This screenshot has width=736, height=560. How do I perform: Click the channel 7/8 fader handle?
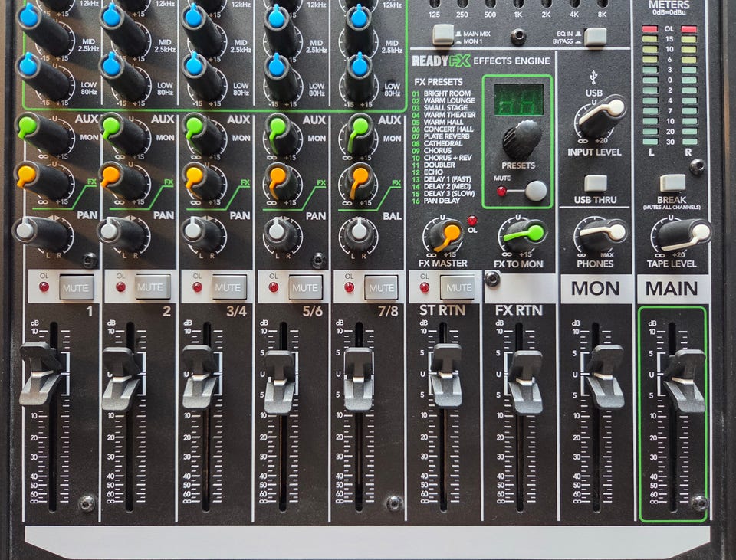pyautogui.click(x=359, y=379)
